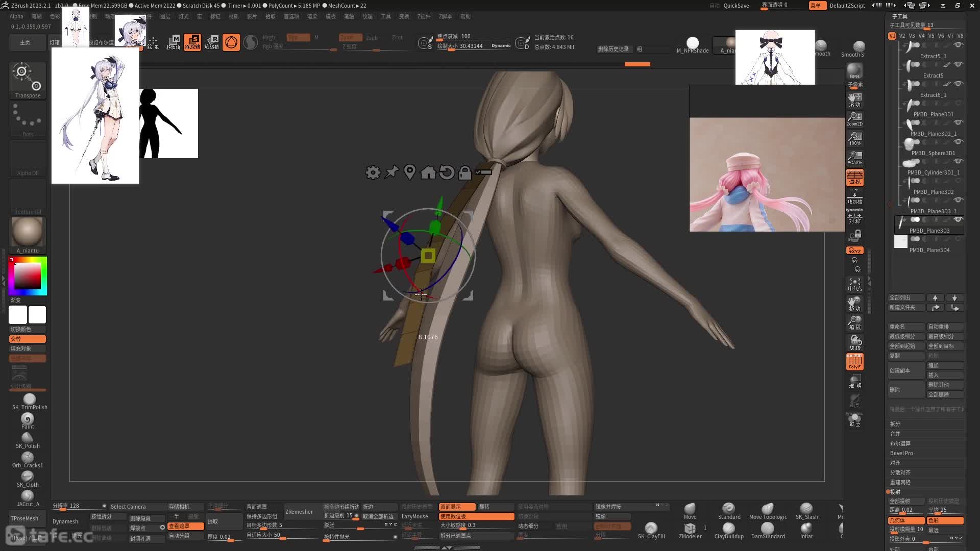Viewport: 980px width, 551px height.
Task: Open the Z插件 (ZPlugin) menu
Action: point(424,16)
